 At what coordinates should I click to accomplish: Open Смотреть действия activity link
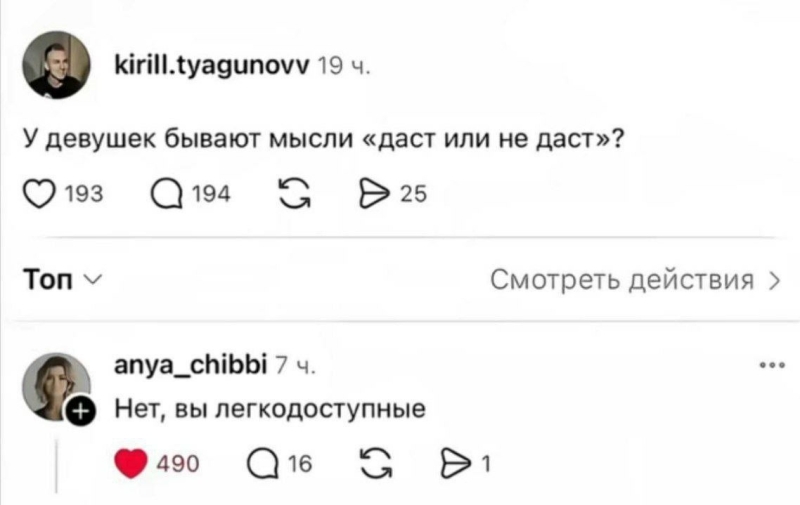(x=621, y=281)
